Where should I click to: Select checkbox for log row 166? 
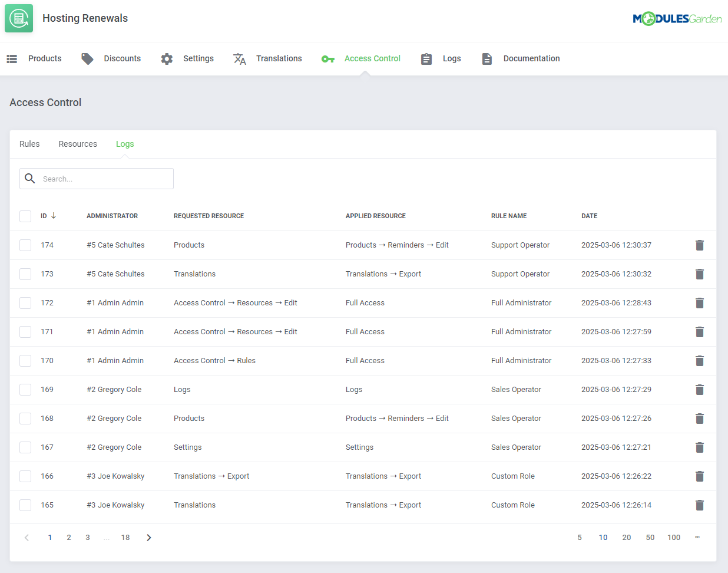[25, 476]
